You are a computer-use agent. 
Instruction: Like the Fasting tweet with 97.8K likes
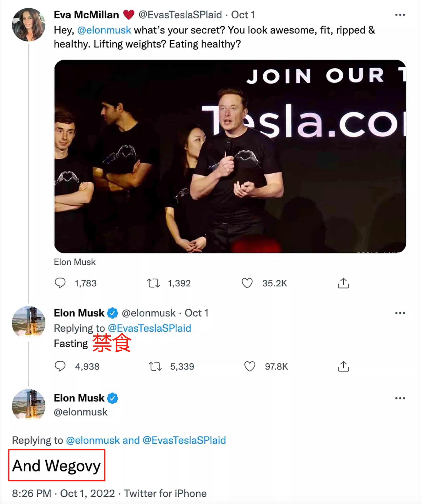click(x=249, y=366)
